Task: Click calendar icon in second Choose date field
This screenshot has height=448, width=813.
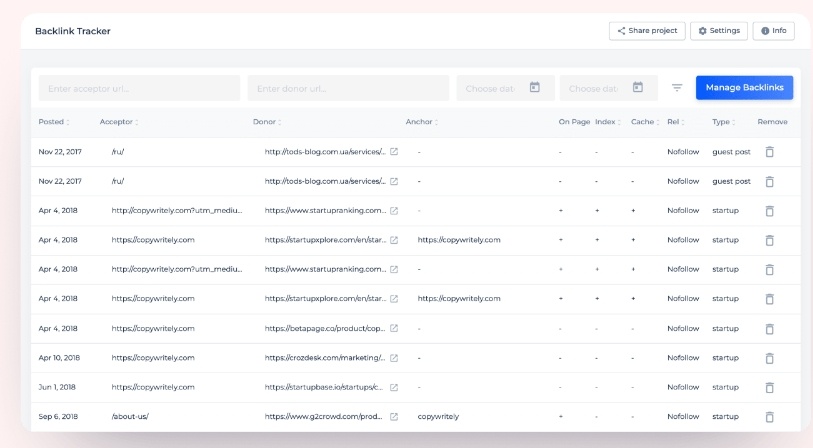Action: click(638, 87)
